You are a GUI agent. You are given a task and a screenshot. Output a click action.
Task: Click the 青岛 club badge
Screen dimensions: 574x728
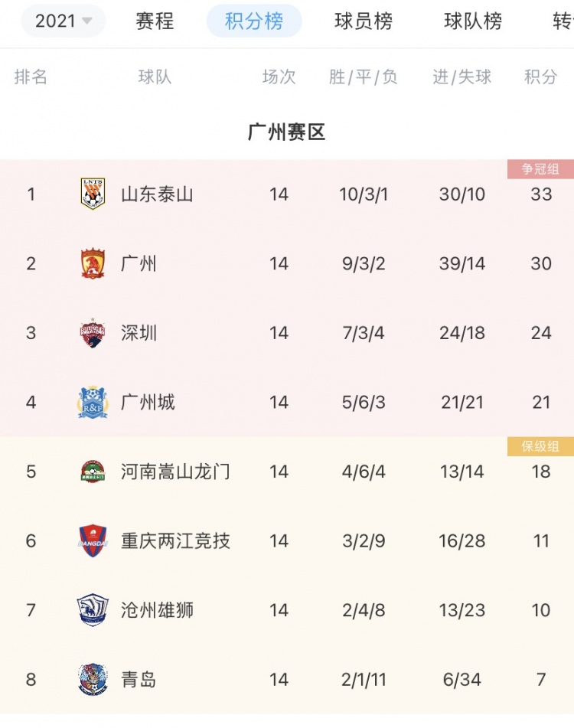click(93, 679)
